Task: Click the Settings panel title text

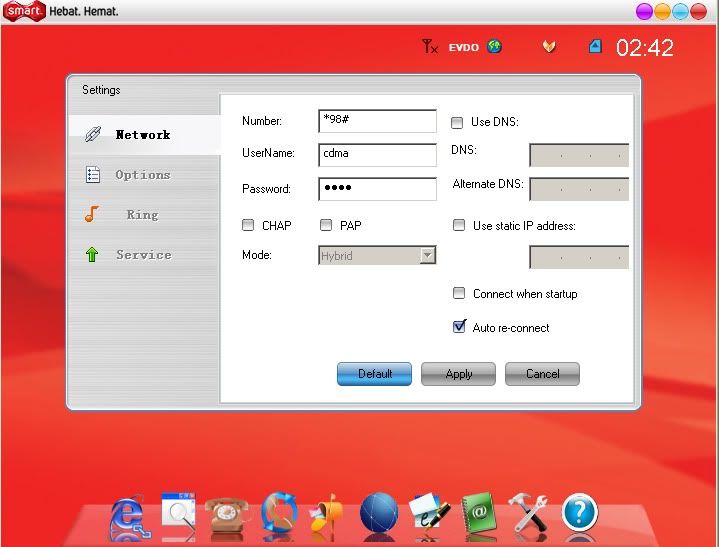Action: [x=101, y=90]
